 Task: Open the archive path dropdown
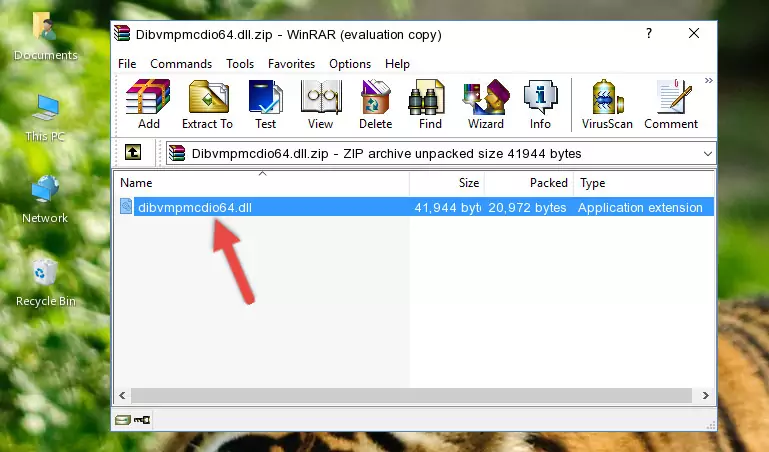[x=707, y=153]
